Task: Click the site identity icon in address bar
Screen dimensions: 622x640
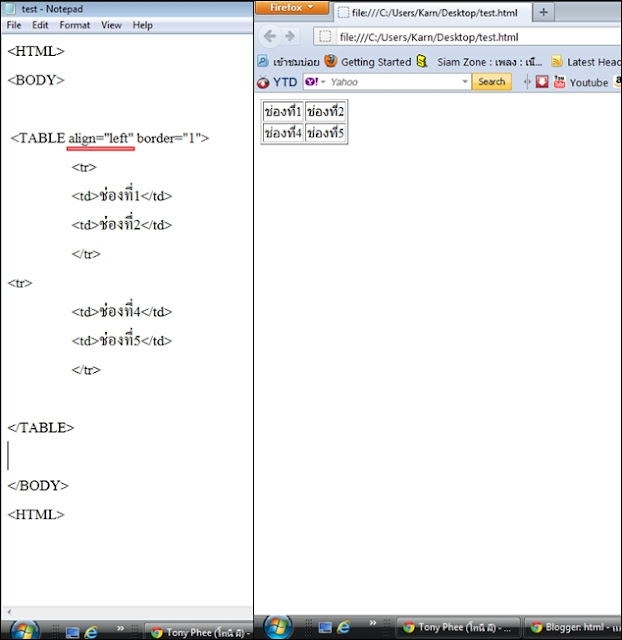Action: 325,37
